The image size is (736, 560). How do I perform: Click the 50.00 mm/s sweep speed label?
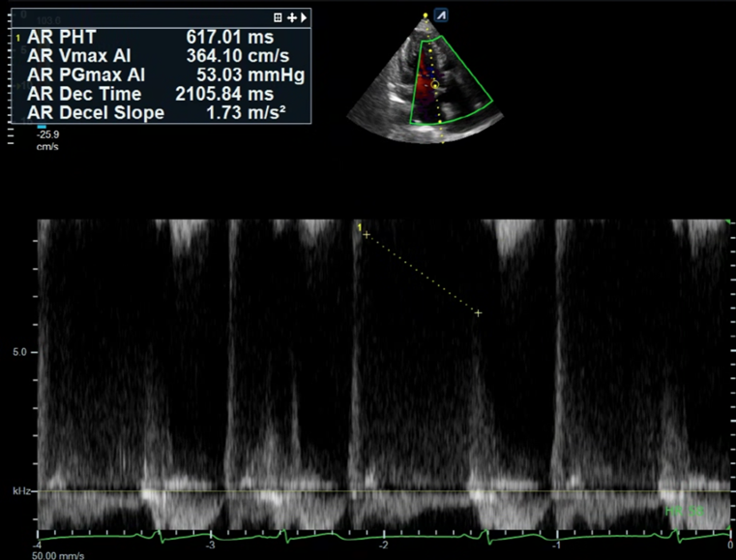click(58, 556)
